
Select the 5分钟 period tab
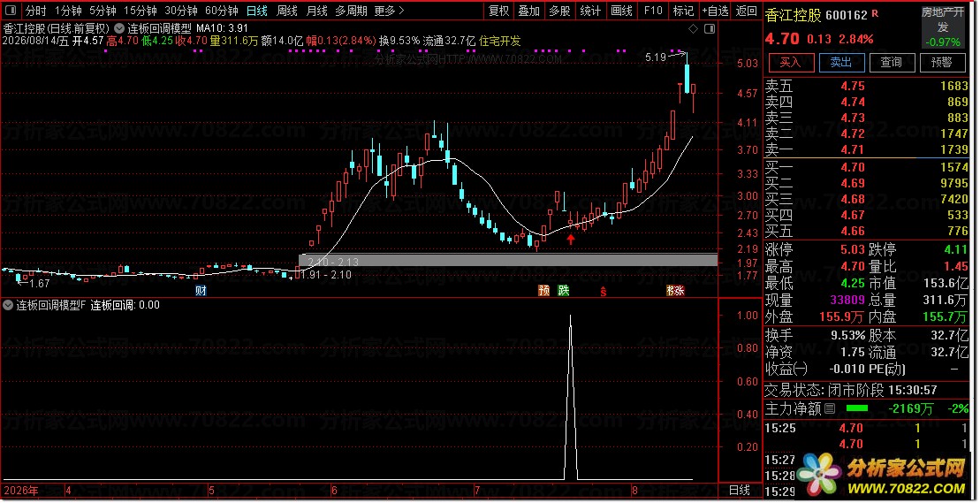[x=102, y=11]
